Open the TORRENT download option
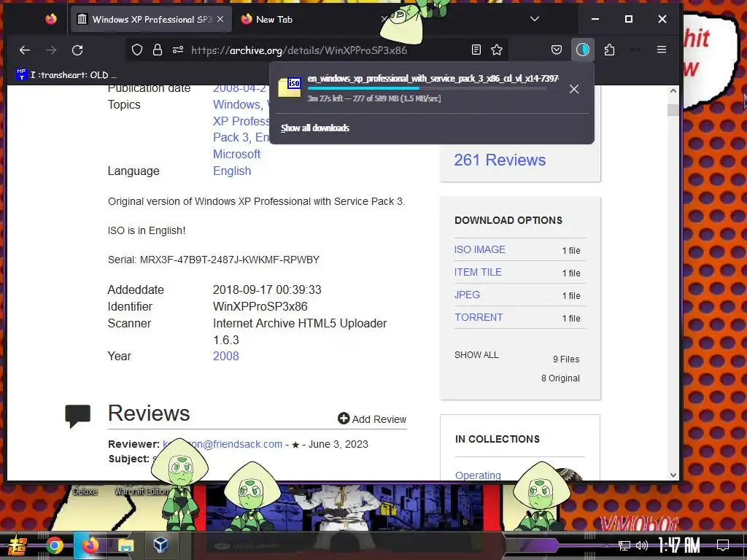 479,317
